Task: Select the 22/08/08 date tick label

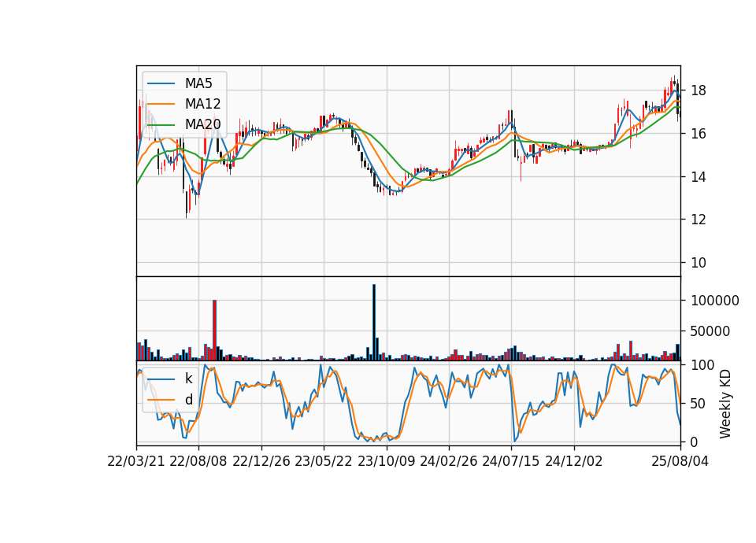Action: (198, 461)
